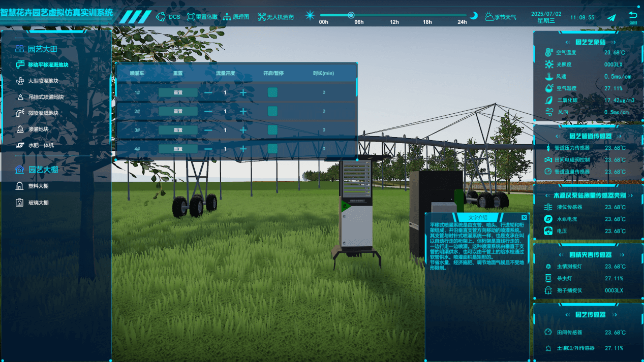
Task: Click the paper plane icon in top bar
Action: (x=611, y=17)
